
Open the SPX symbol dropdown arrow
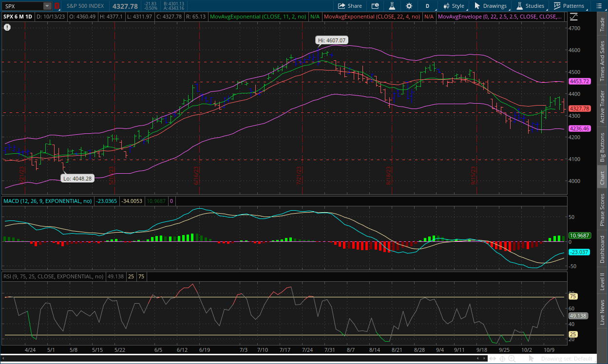coord(47,6)
